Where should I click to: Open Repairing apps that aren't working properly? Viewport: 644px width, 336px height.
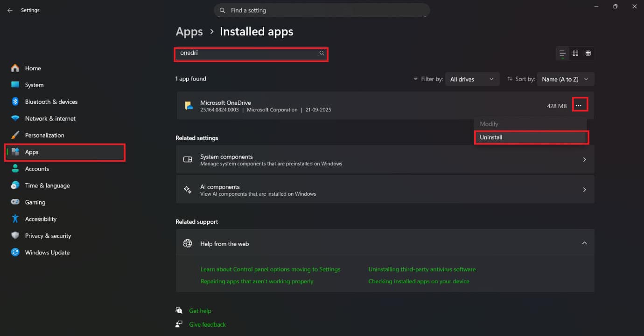[x=257, y=281]
